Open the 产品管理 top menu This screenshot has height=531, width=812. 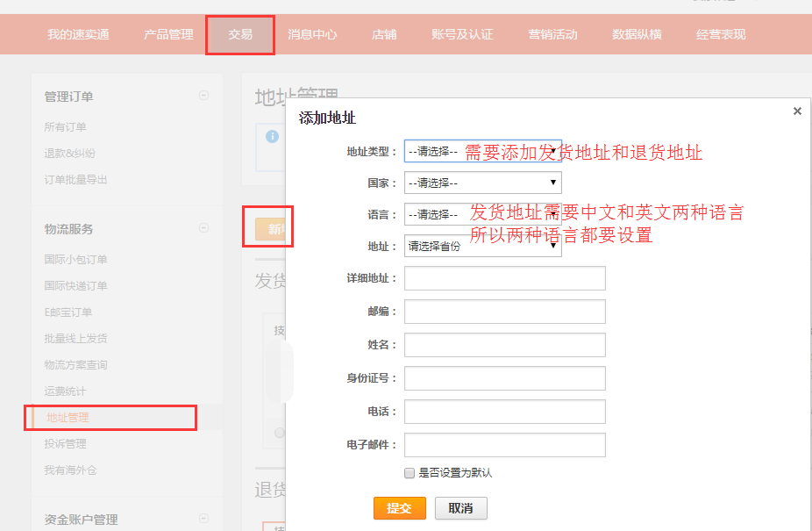point(168,35)
